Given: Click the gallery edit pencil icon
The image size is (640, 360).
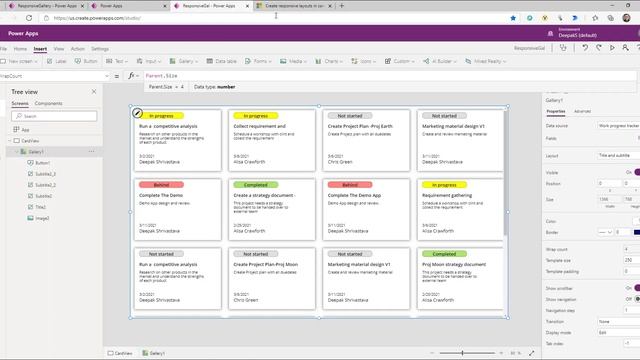Looking at the screenshot, I should (138, 113).
